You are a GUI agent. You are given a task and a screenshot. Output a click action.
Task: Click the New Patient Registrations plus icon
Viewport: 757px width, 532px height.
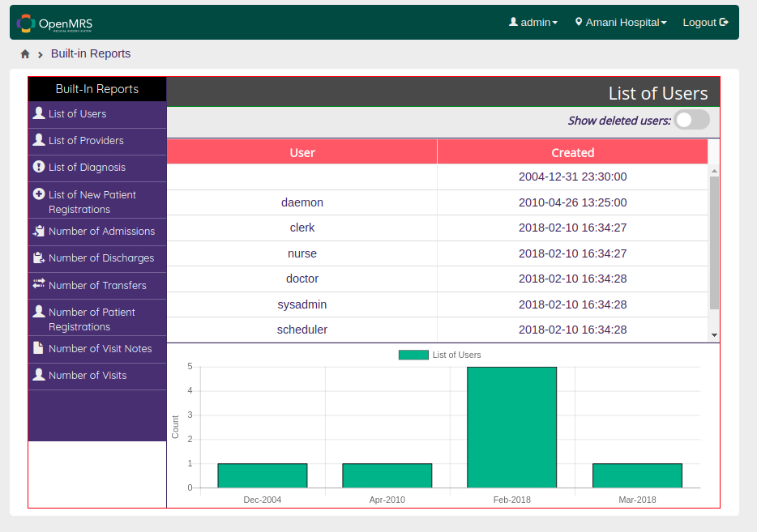coord(39,194)
